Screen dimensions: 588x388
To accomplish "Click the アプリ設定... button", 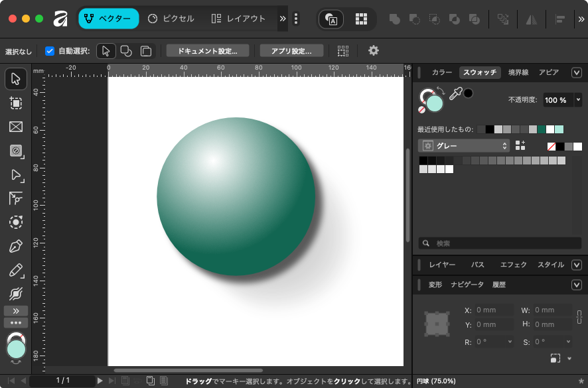I will [x=291, y=50].
